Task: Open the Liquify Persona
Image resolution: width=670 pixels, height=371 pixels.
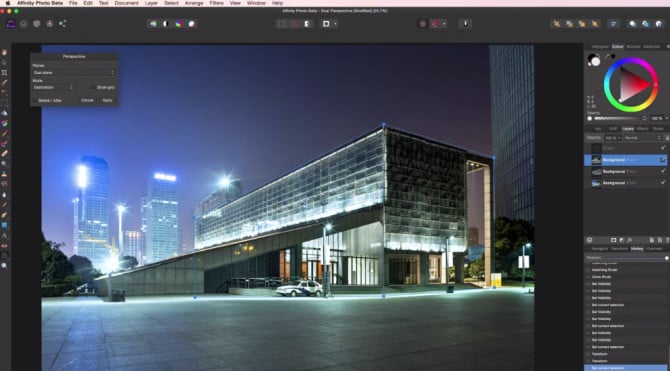Action: (24, 24)
